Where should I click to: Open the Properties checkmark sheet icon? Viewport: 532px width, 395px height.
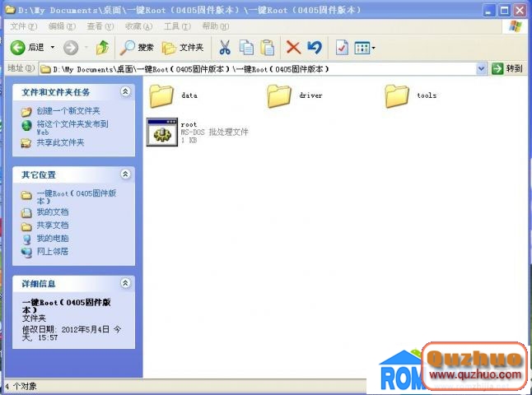coord(342,48)
